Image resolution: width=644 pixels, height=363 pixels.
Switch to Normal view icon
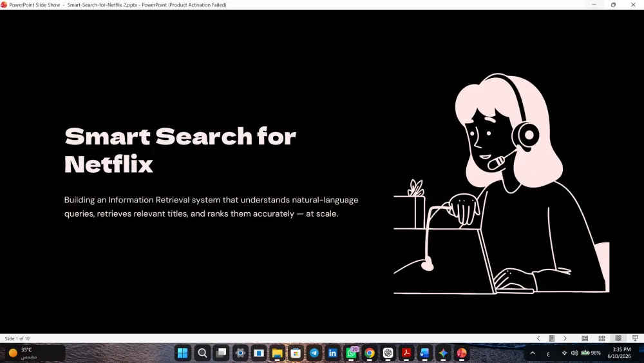[585, 338]
